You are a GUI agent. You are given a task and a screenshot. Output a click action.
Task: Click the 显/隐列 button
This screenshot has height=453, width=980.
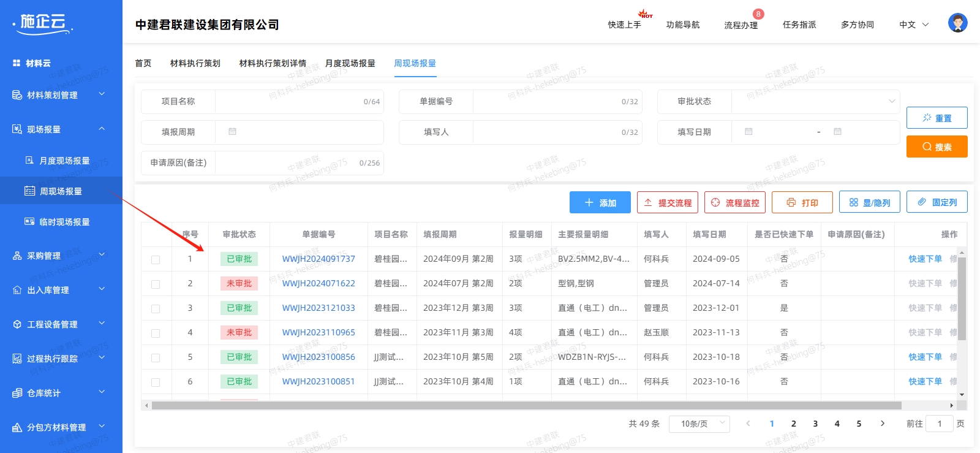point(870,202)
